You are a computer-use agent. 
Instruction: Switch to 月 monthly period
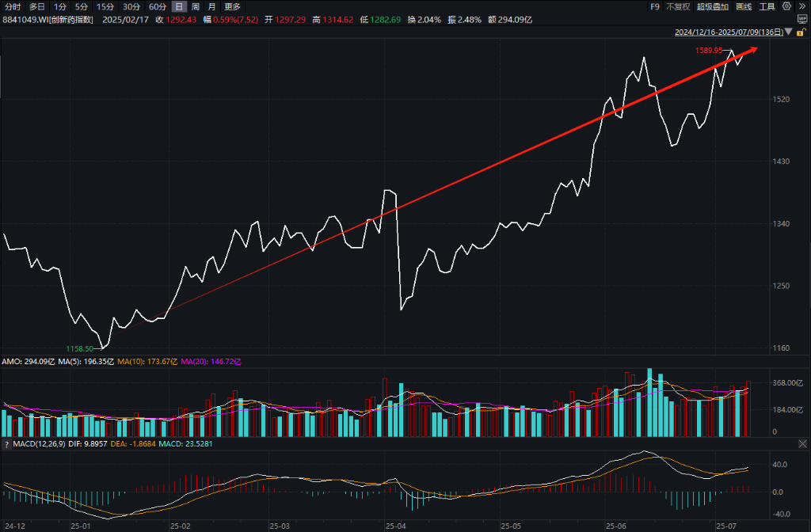pyautogui.click(x=211, y=6)
